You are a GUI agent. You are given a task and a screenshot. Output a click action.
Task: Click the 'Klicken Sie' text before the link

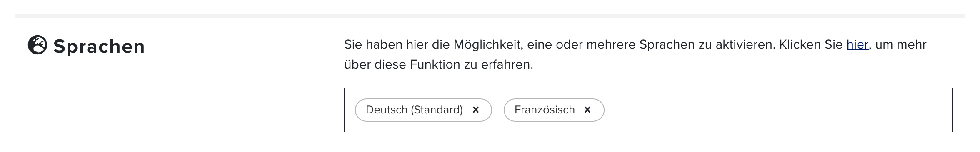tap(811, 44)
